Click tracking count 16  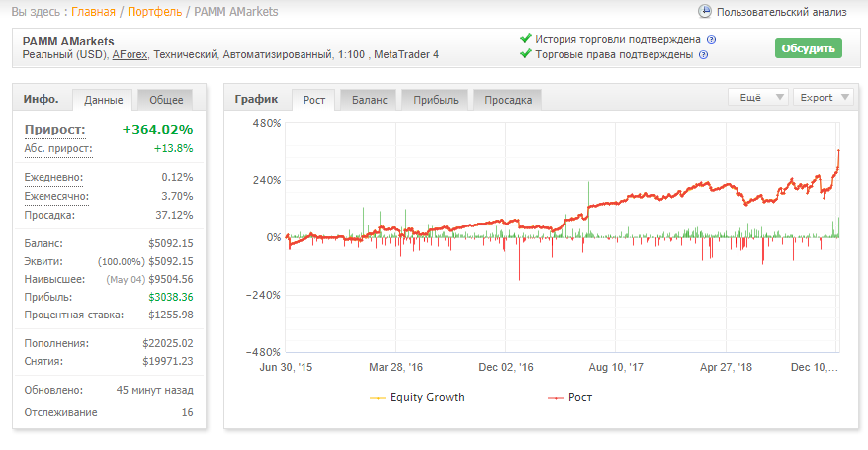(x=187, y=412)
